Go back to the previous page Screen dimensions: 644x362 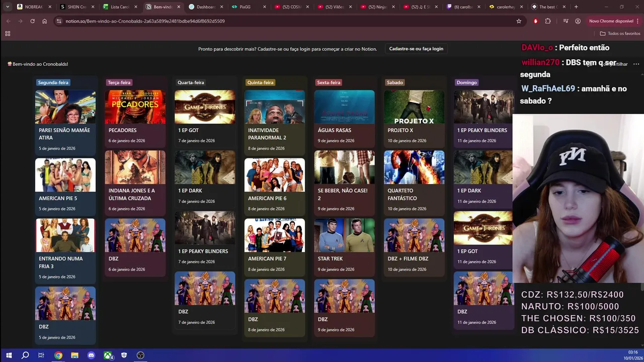8,21
